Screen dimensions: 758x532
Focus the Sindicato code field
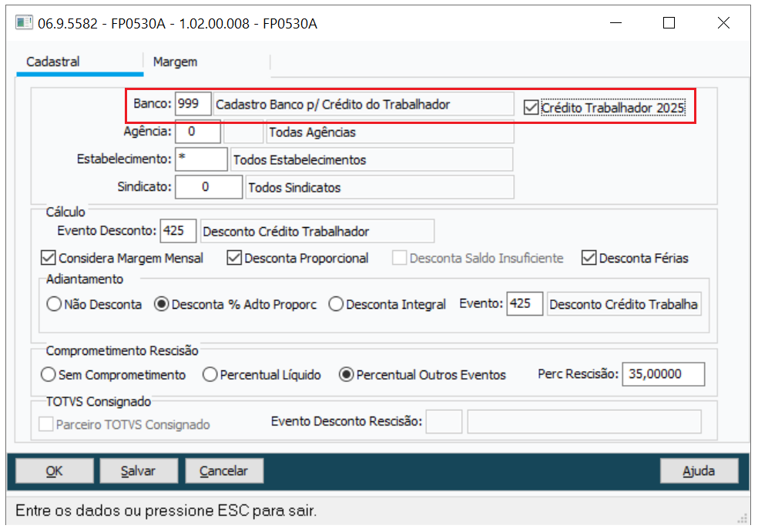coord(208,187)
